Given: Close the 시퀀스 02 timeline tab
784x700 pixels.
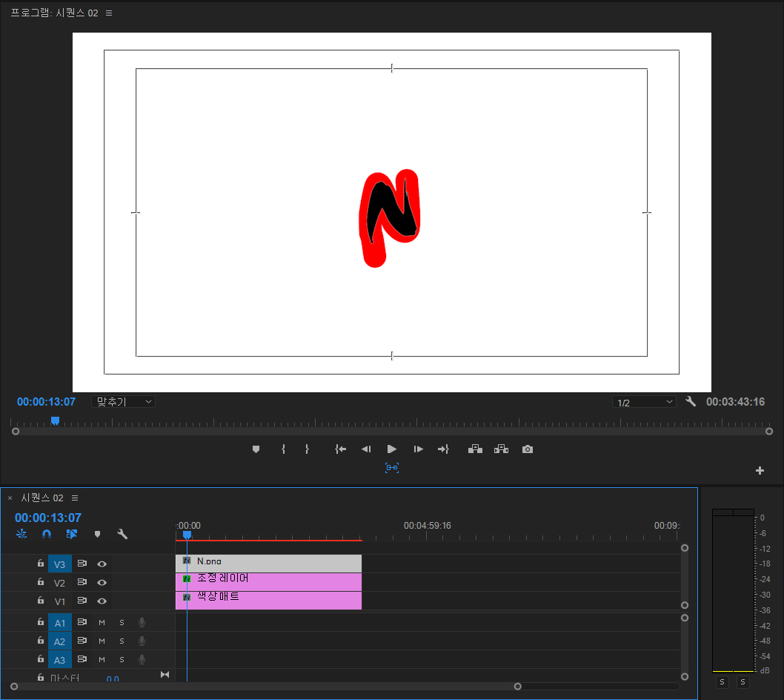Looking at the screenshot, I should 10,498.
